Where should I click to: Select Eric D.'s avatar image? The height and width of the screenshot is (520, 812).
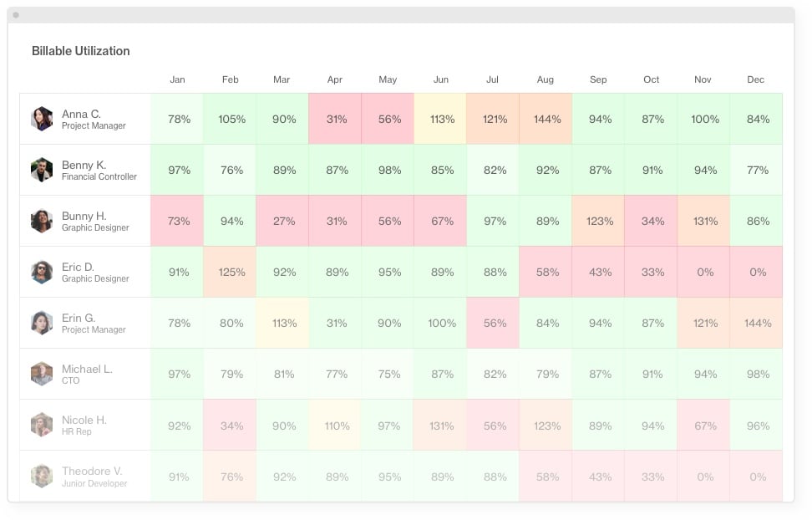tap(42, 273)
